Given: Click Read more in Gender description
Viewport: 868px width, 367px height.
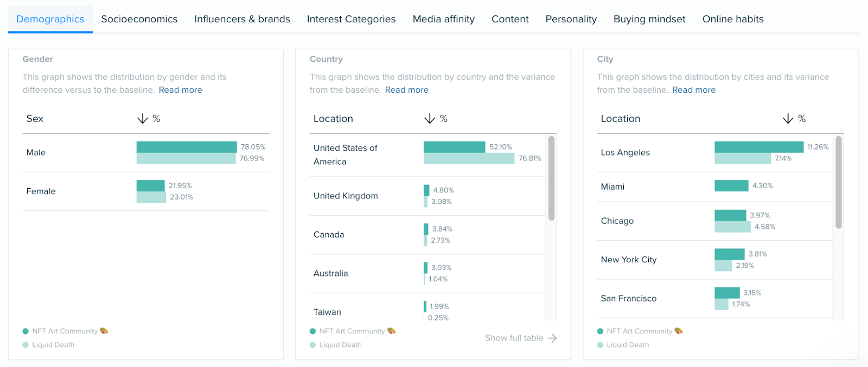Looking at the screenshot, I should click(x=180, y=90).
